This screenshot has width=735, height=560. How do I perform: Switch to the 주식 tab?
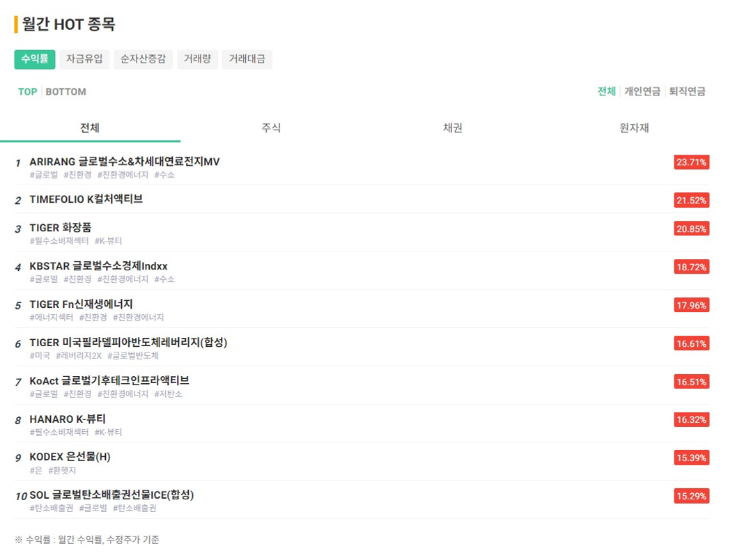(x=271, y=128)
